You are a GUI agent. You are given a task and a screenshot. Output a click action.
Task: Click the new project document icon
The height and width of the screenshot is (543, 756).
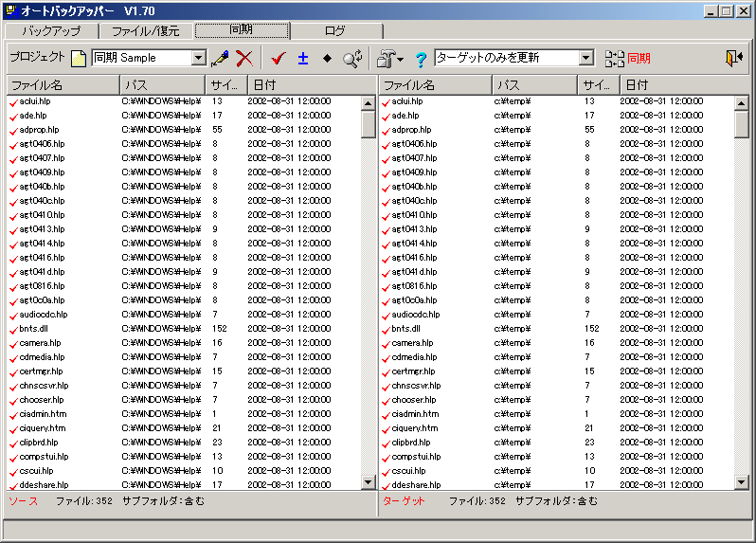pos(79,59)
